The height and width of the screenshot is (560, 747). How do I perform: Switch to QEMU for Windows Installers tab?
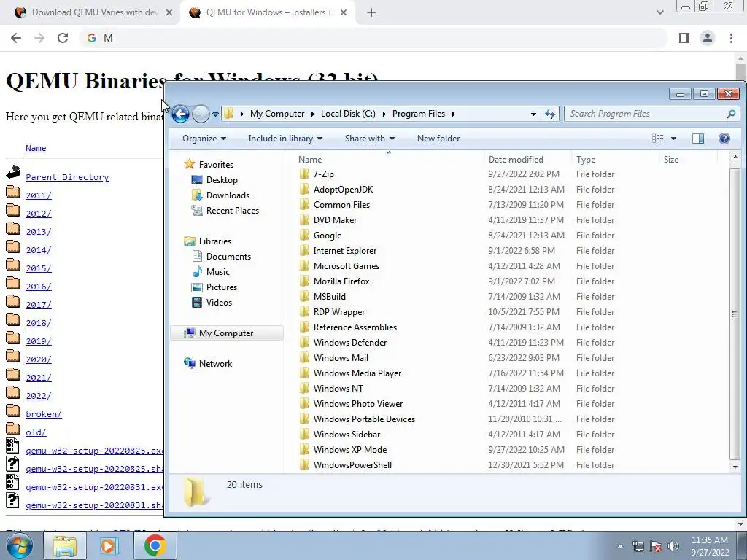pos(268,12)
